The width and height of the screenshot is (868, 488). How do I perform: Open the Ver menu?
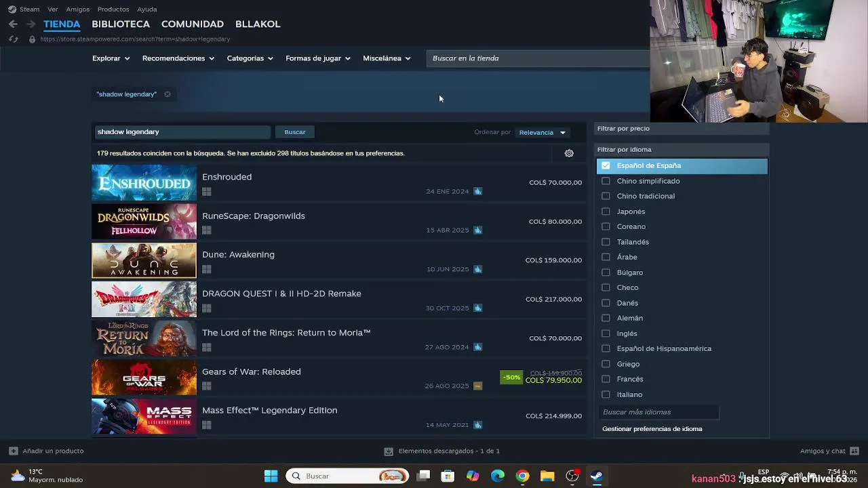pyautogui.click(x=53, y=9)
